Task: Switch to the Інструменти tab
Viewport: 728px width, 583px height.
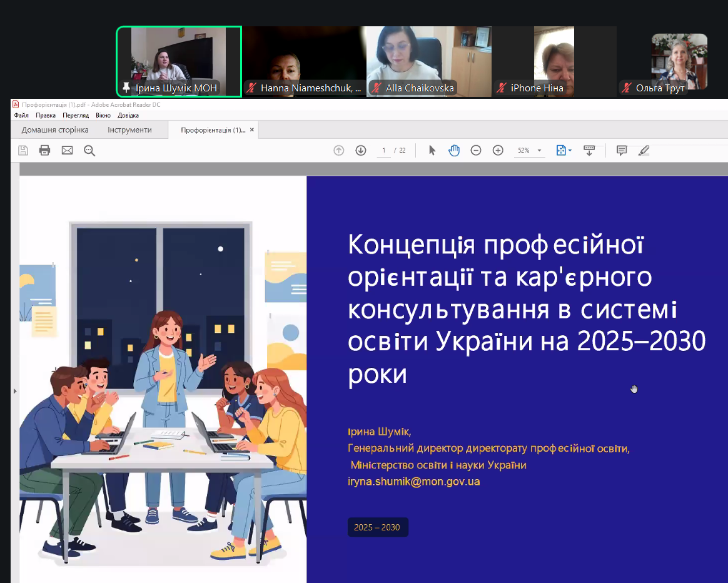Action: tap(129, 130)
